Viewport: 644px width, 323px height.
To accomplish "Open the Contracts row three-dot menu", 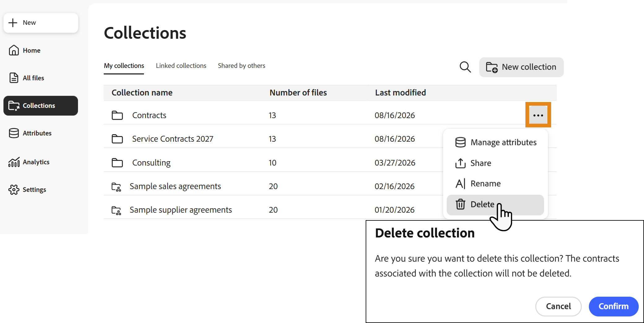I will [x=538, y=115].
